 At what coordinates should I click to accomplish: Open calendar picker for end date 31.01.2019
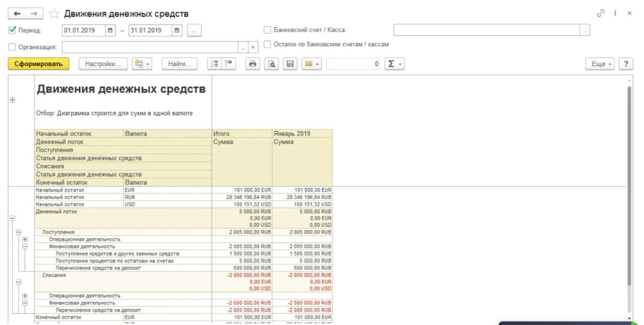click(x=177, y=30)
